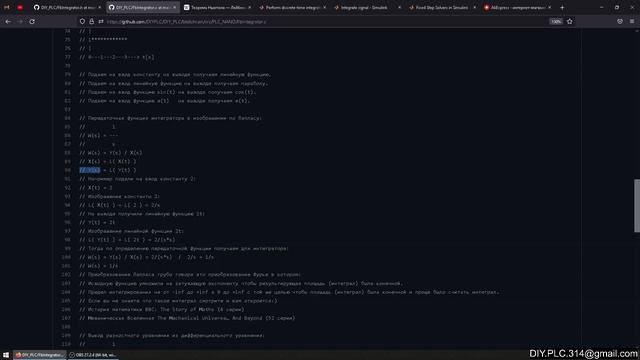The height and width of the screenshot is (360, 640).
Task: Close the AliExpress tab
Action: (549, 7)
